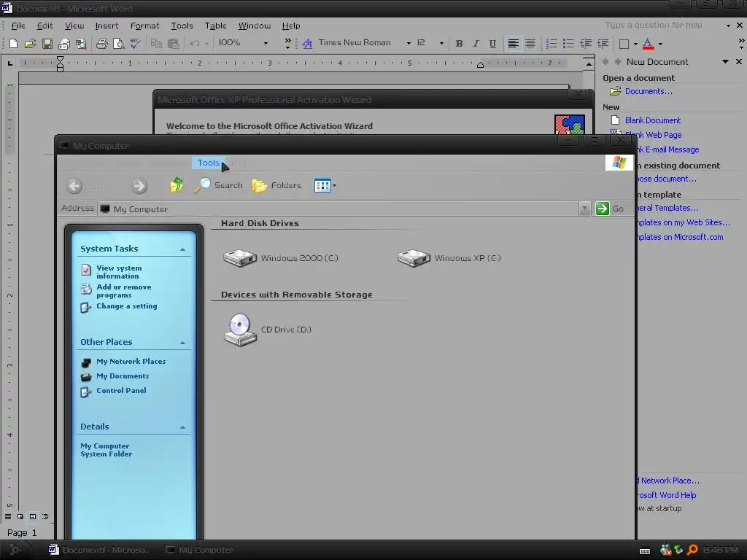Open the Font Color dropdown arrow

(x=660, y=44)
